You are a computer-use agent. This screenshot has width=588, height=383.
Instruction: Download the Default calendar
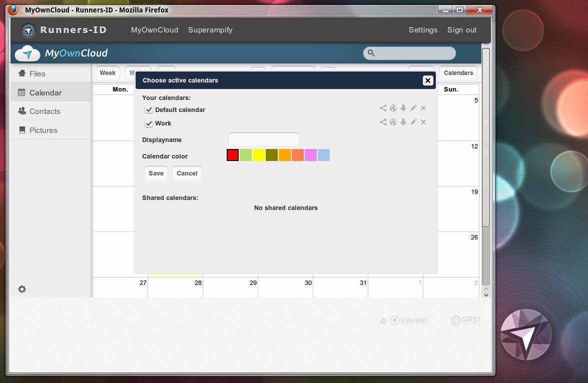coord(403,108)
